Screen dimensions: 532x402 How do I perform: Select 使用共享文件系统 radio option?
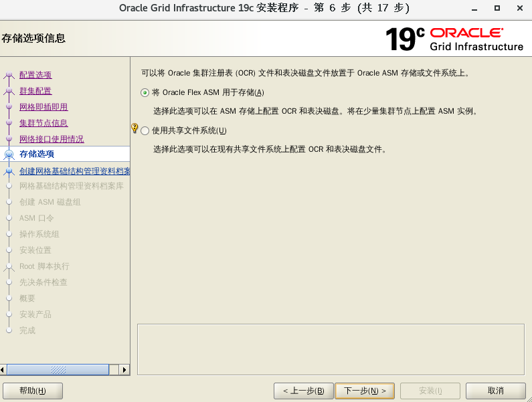145,130
